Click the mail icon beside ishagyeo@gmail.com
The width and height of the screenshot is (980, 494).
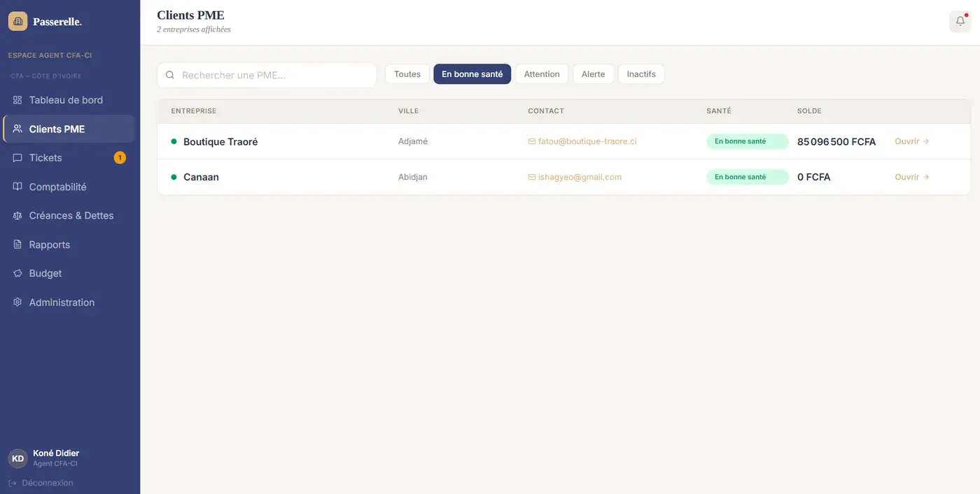532,177
